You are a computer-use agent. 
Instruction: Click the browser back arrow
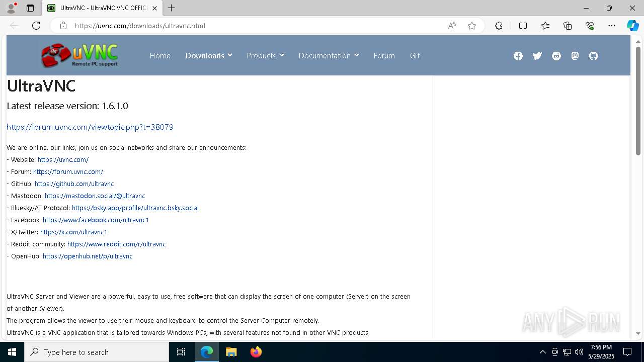[x=14, y=26]
